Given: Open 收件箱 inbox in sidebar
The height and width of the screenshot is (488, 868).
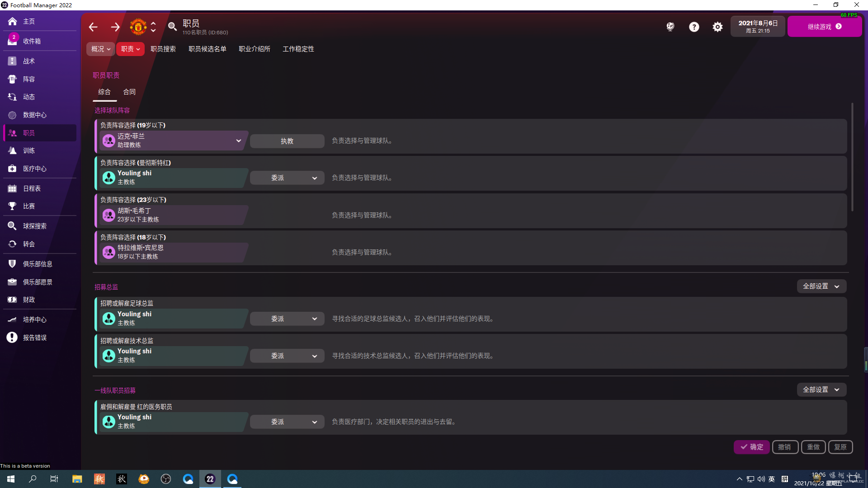Looking at the screenshot, I should pos(40,41).
